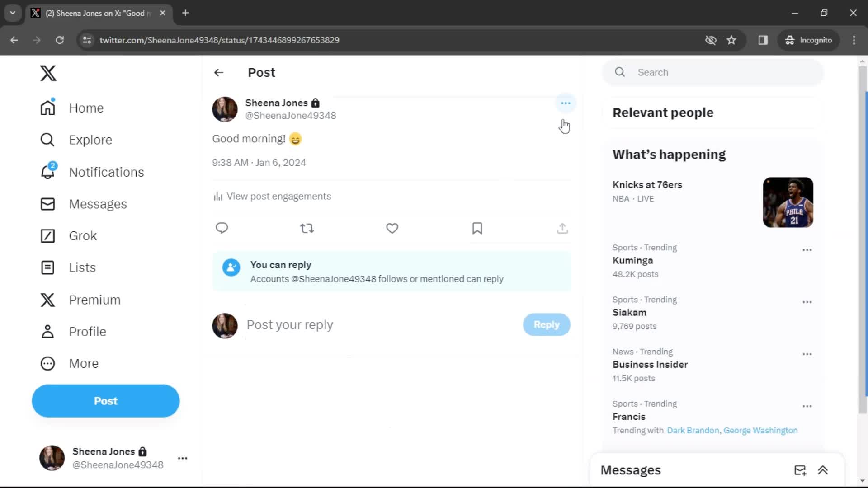Open Chrome three-dot menu

[854, 40]
